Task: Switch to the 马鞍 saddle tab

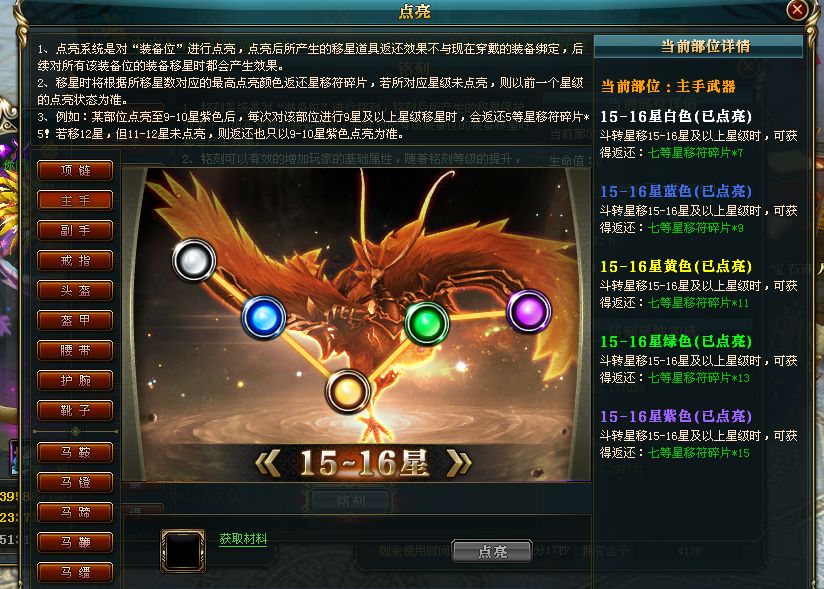Action: 75,452
